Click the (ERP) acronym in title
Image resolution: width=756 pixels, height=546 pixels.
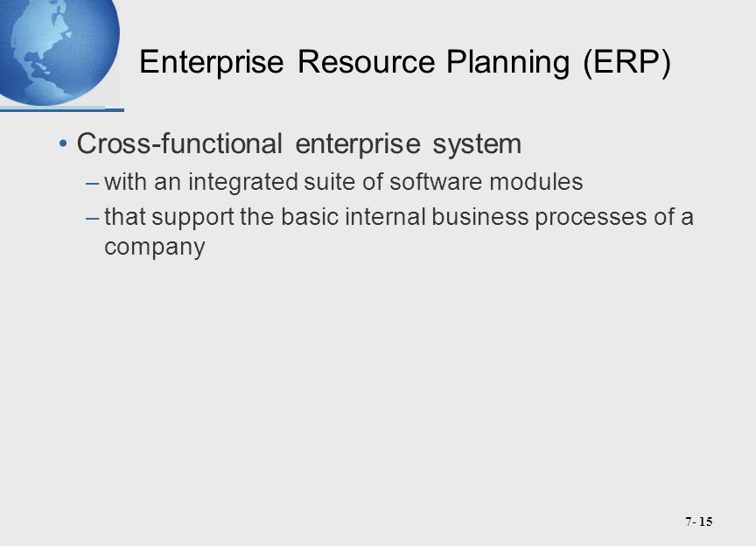click(x=626, y=63)
